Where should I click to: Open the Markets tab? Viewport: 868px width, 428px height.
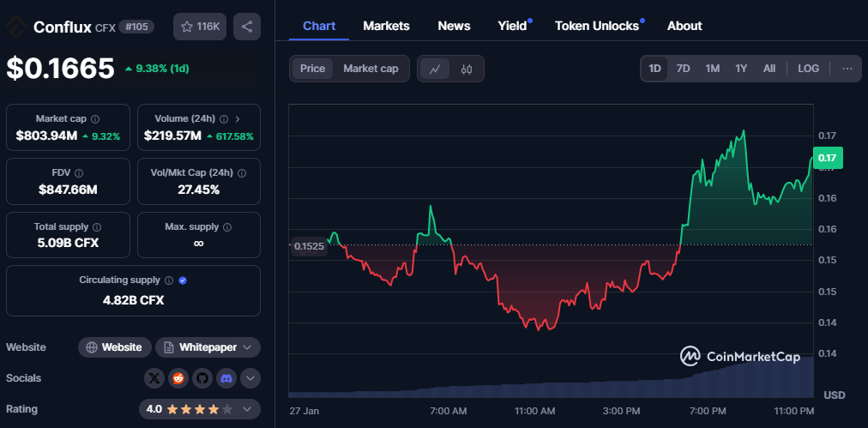[x=386, y=26]
